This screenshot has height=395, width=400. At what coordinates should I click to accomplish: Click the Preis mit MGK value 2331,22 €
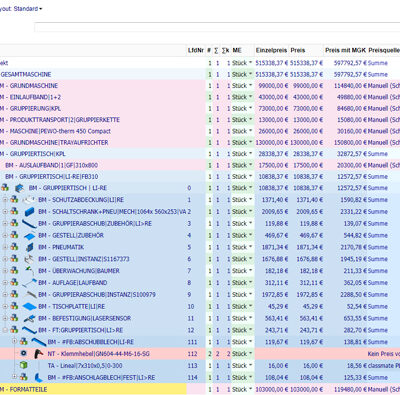pos(353,212)
